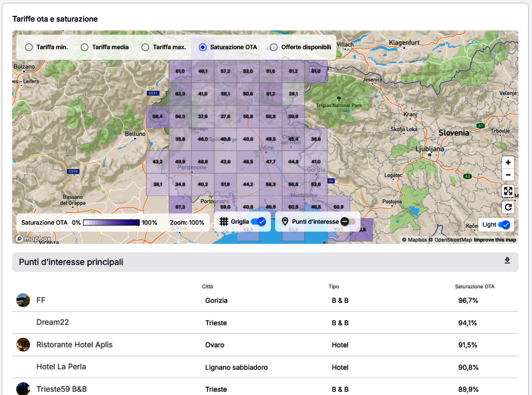The image size is (532, 395).
Task: Zoom out with the map minus button
Action: (508, 175)
